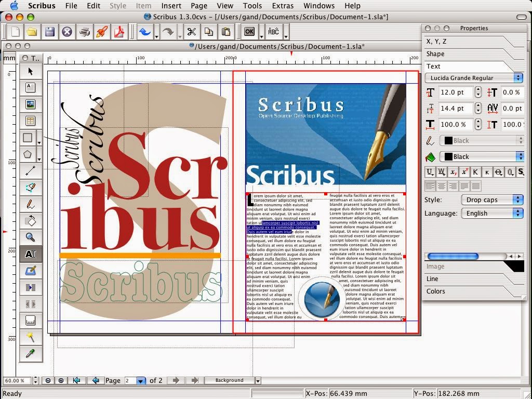Open Lucida Grande Regular font dropdown
This screenshot has height=399, width=532.
pos(474,78)
